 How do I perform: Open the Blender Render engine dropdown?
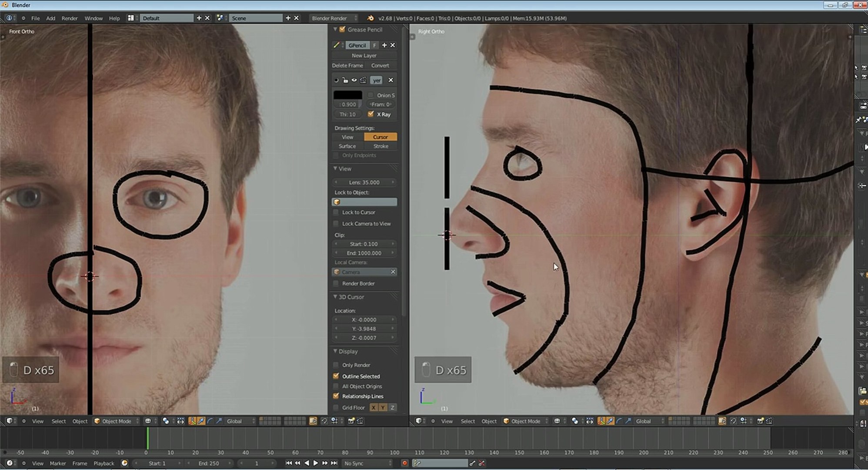point(334,18)
